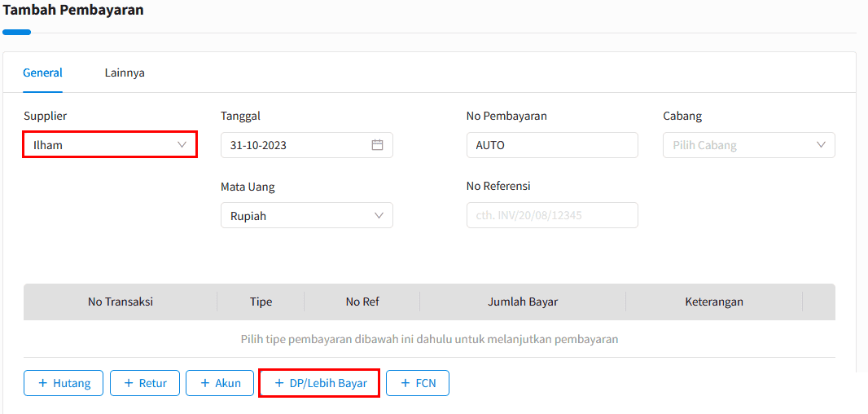The width and height of the screenshot is (868, 414).
Task: Select the General tab
Action: click(42, 73)
